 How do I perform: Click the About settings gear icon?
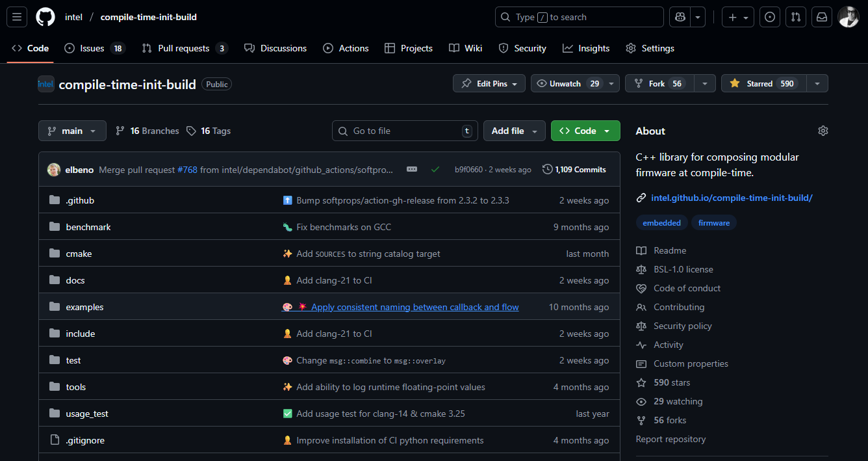[x=823, y=131]
